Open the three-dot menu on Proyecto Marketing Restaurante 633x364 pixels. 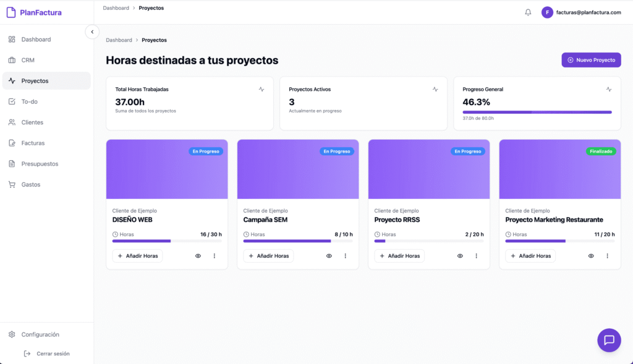point(607,255)
